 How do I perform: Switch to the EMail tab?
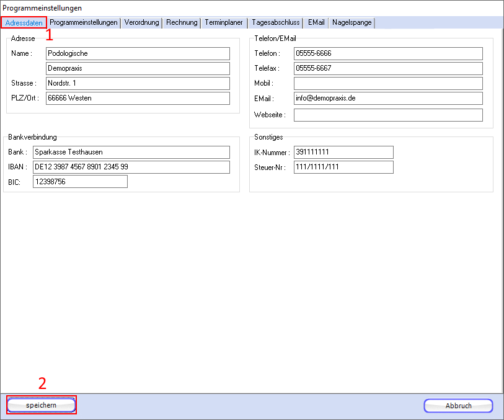pos(316,22)
